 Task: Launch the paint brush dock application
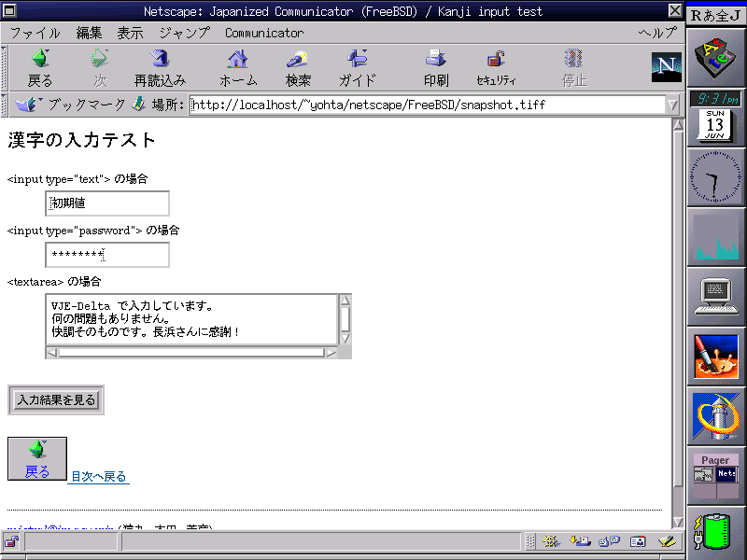pos(715,357)
